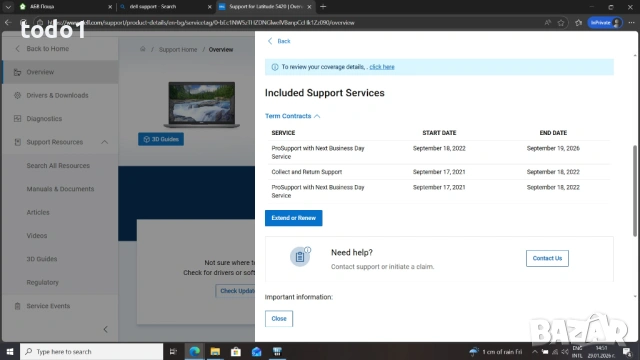Open the Mail app on taskbar
Screen dimensions: 640x360
tap(256, 351)
